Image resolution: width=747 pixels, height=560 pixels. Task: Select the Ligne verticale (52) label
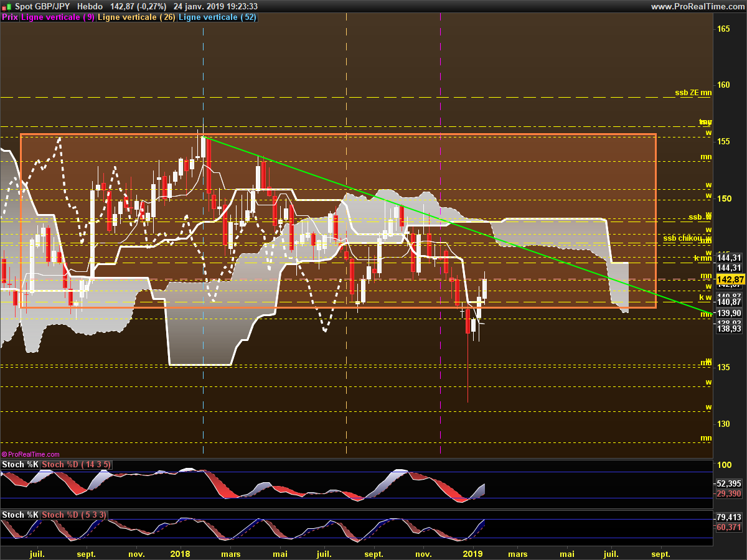[x=218, y=17]
